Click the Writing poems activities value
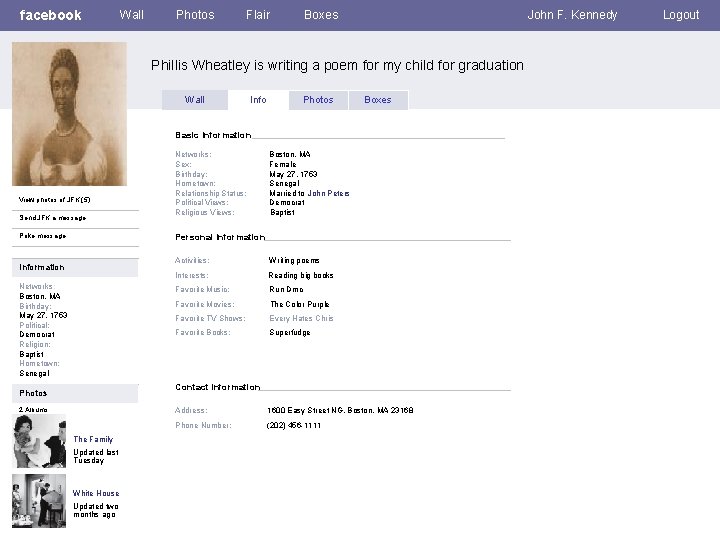The height and width of the screenshot is (540, 720). pyautogui.click(x=294, y=260)
